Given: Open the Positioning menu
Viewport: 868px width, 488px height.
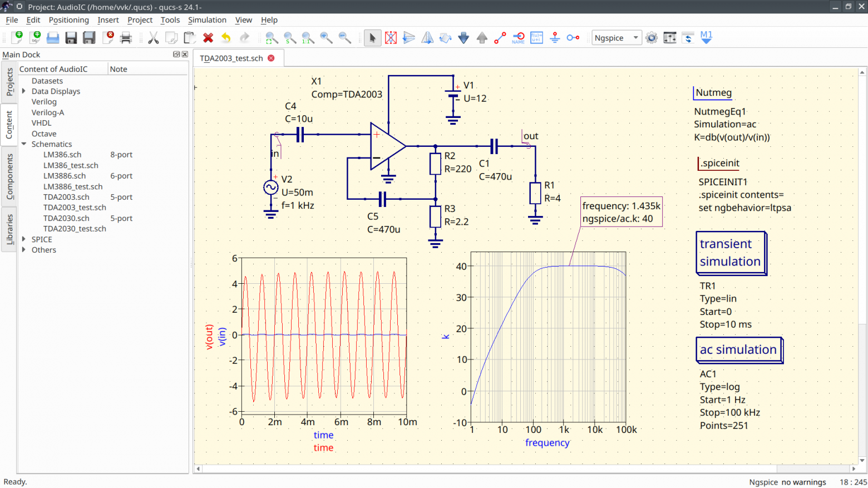Looking at the screenshot, I should (68, 20).
